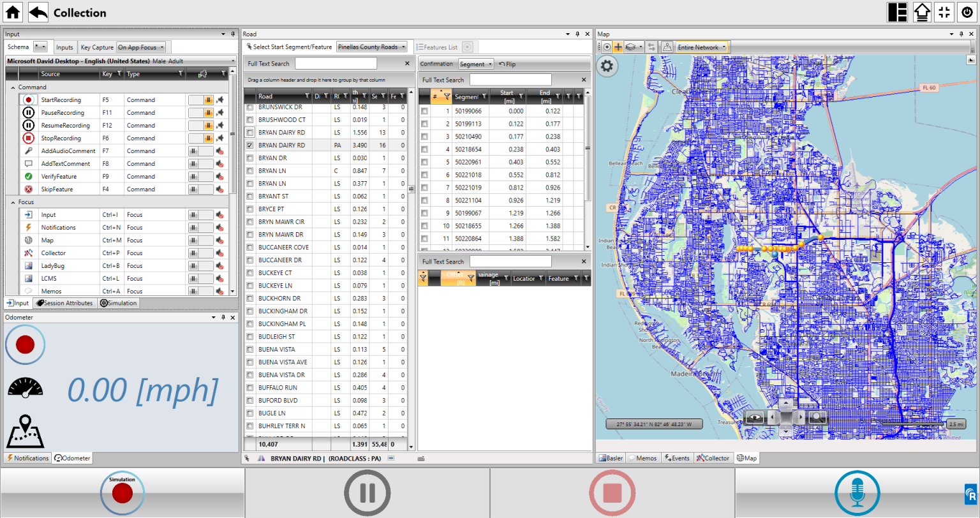This screenshot has height=518, width=980.
Task: Click the microphone audio comment button
Action: (x=857, y=492)
